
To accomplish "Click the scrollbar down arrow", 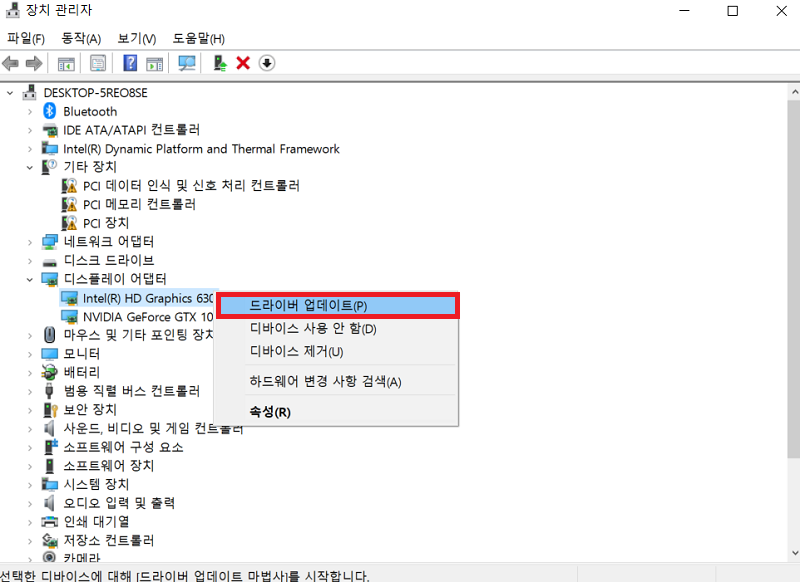I will click(x=794, y=552).
